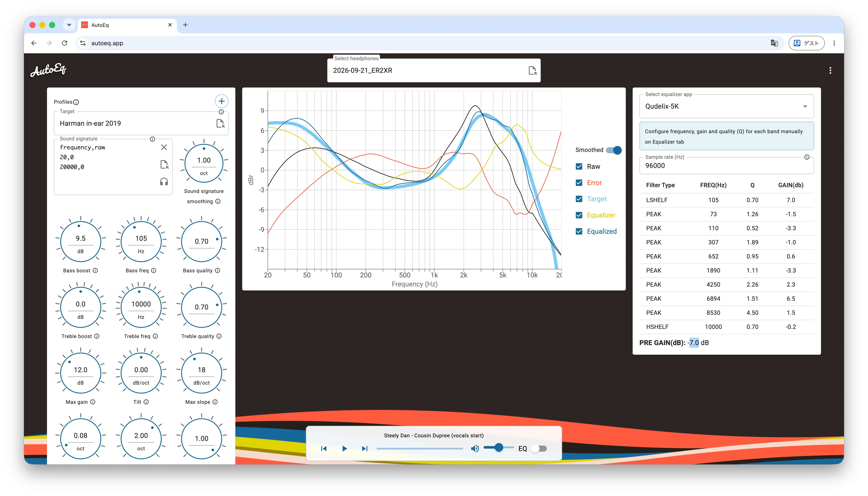The image size is (868, 496).
Task: Show Profiles info tooltip icon
Action: [x=76, y=102]
